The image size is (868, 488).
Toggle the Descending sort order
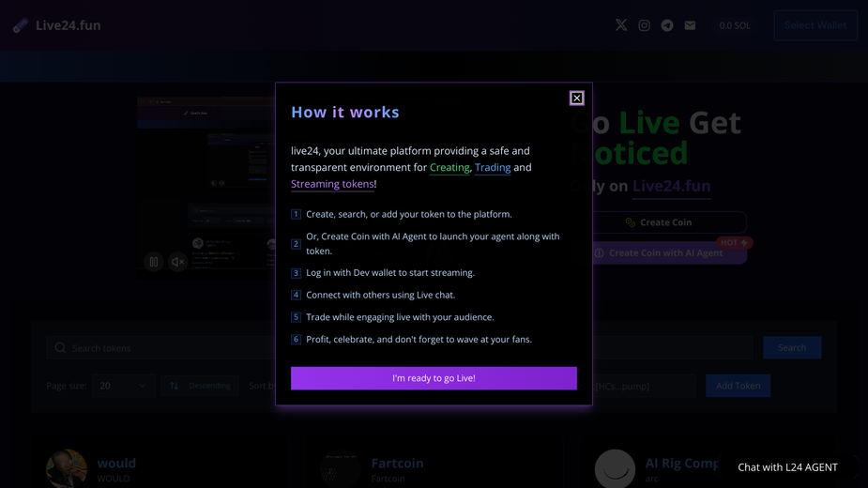[200, 386]
